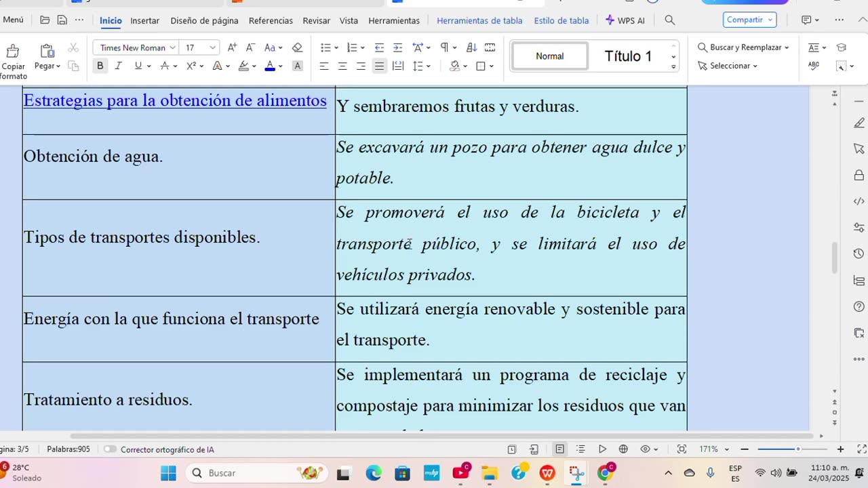Open the pen tool in the right sidebar
The height and width of the screenshot is (488, 868).
[859, 123]
